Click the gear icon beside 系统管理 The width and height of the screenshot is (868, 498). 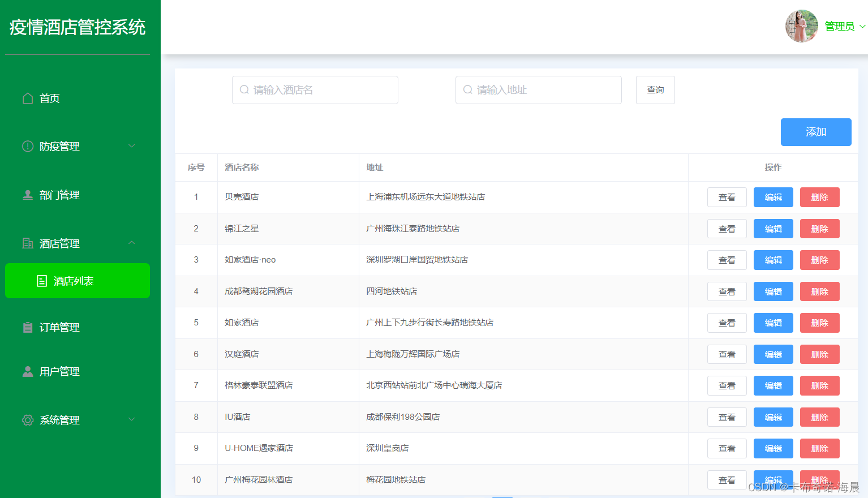27,420
